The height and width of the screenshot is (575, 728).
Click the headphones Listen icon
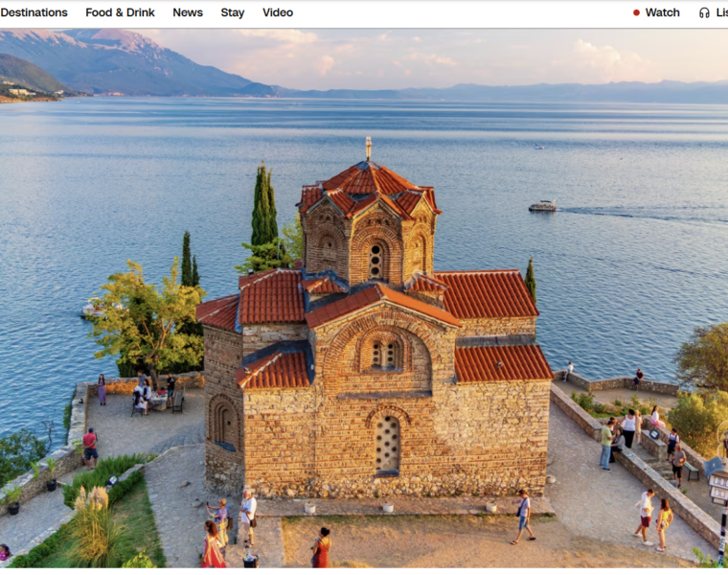coord(704,12)
